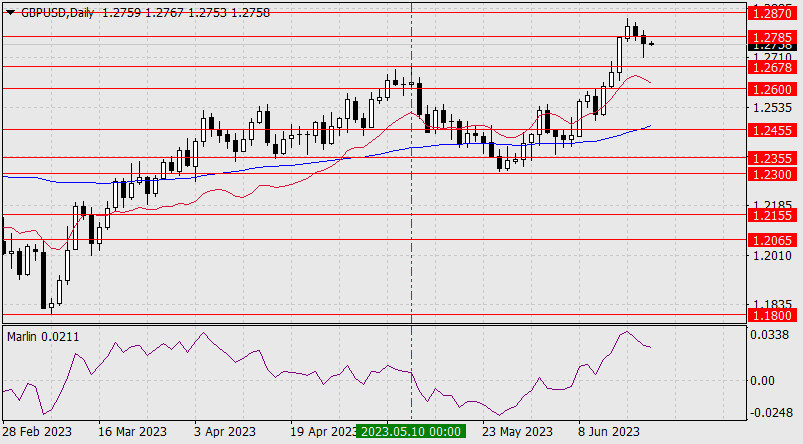803x444 pixels.
Task: Select the 1.2300 blue price label
Action: (x=773, y=174)
